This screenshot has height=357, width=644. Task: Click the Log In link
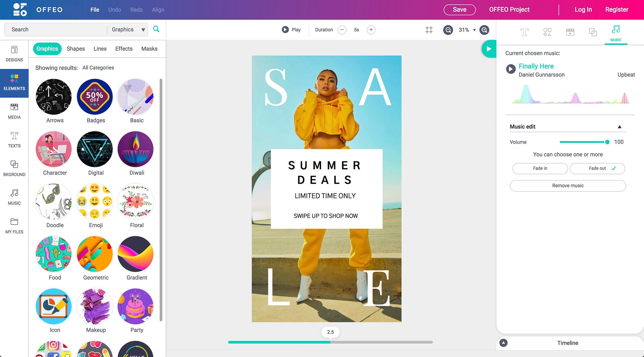click(583, 10)
